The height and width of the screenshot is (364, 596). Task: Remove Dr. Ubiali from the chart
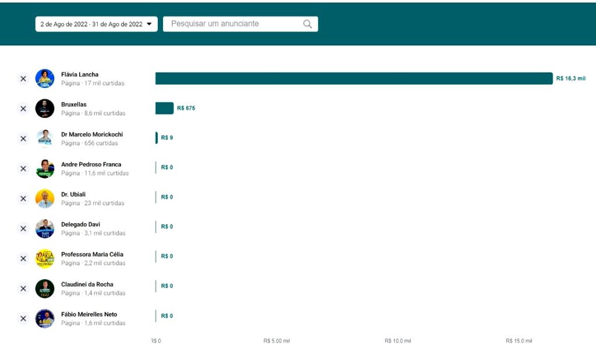(x=23, y=198)
